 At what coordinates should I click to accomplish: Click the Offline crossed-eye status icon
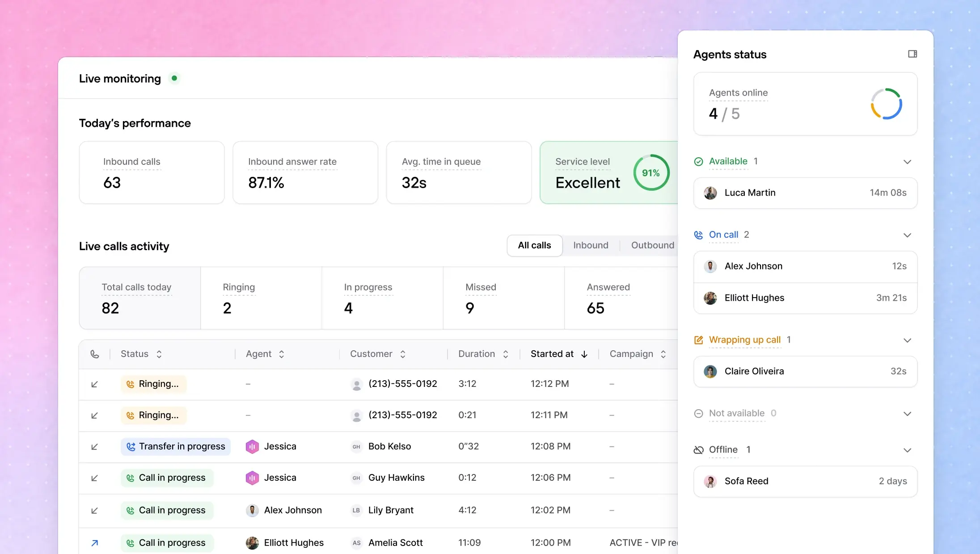[698, 450]
